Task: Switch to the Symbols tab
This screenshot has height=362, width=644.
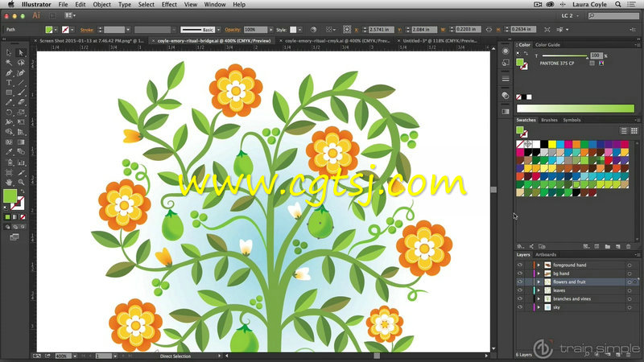Action: (572, 120)
